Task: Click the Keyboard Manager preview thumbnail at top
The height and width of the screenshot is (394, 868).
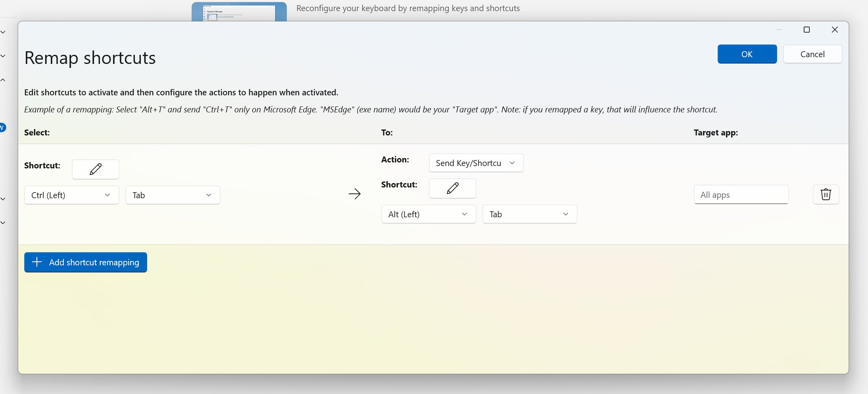Action: (x=239, y=11)
